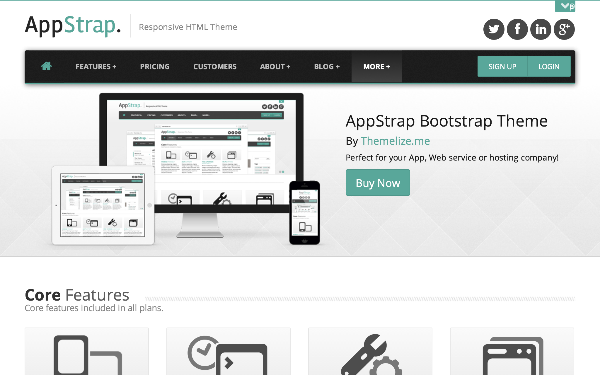Click the 'Responsive HTML Theme' tagline

pos(188,27)
